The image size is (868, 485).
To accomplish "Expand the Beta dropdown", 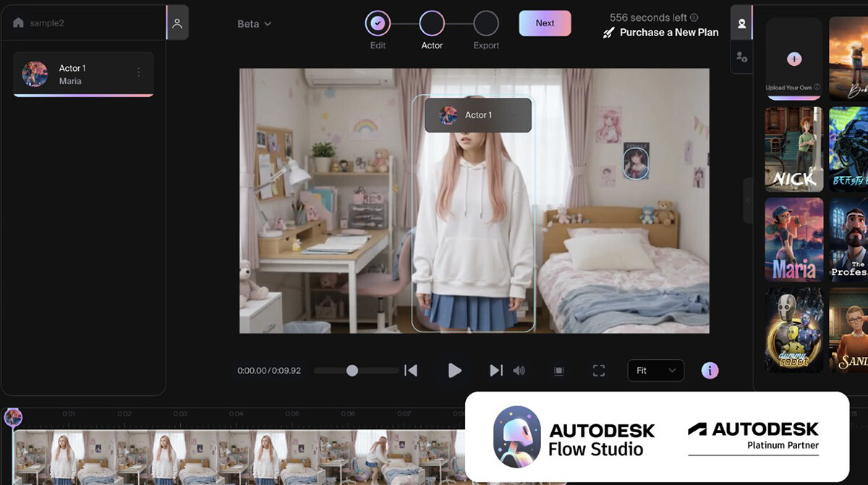I will pos(255,24).
